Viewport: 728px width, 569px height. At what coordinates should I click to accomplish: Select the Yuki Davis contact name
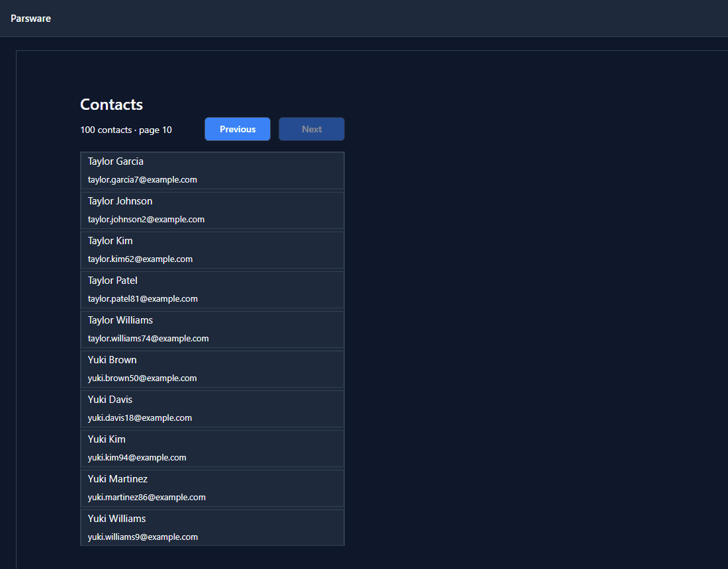(110, 400)
